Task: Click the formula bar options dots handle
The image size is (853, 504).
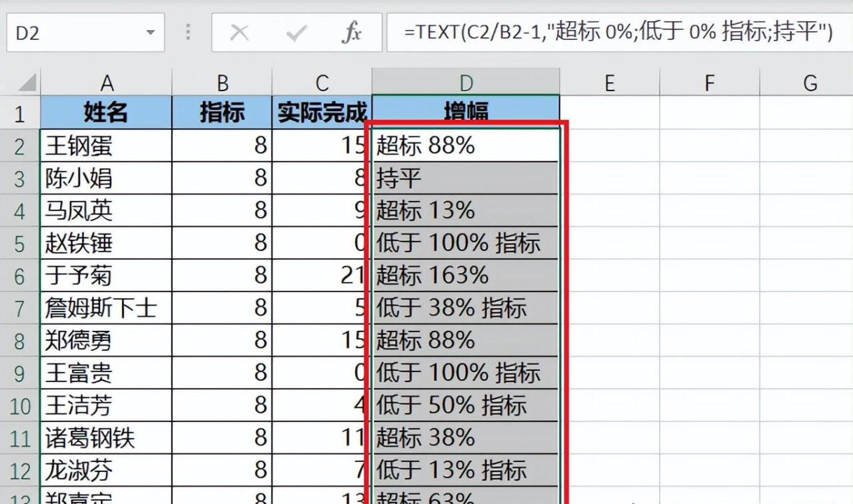Action: (189, 32)
